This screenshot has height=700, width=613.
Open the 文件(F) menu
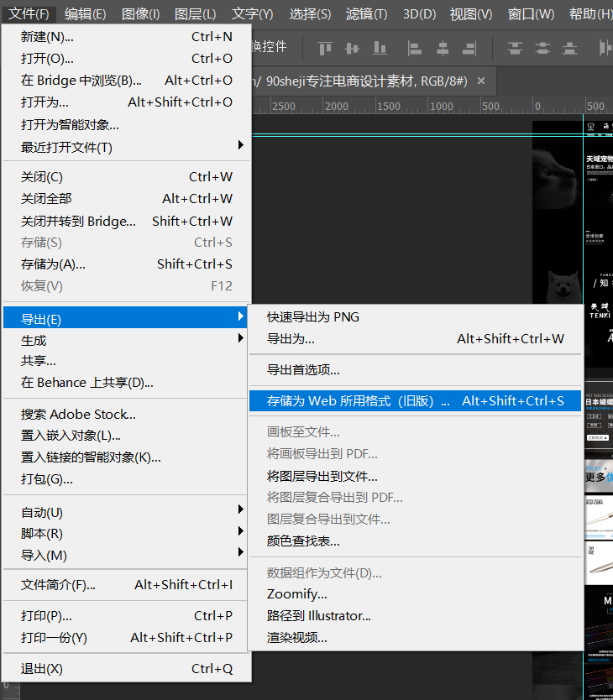[29, 14]
